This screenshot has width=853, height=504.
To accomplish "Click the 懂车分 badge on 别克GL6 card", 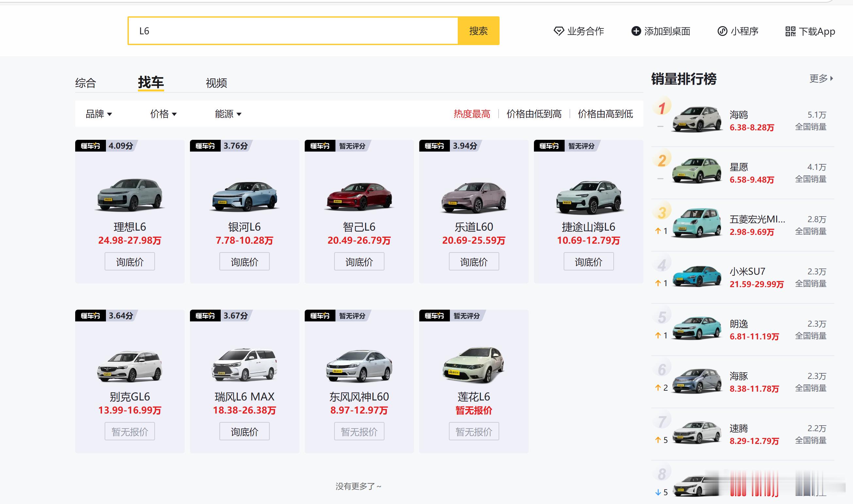I will pos(90,316).
